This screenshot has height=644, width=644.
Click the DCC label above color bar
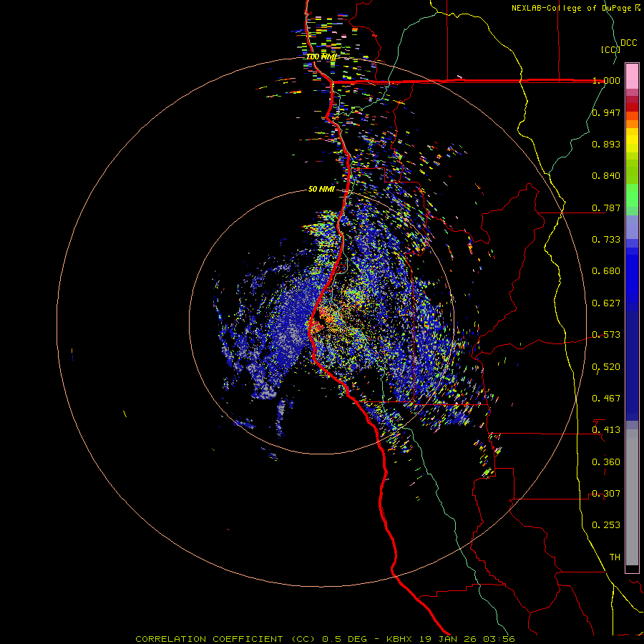click(628, 43)
